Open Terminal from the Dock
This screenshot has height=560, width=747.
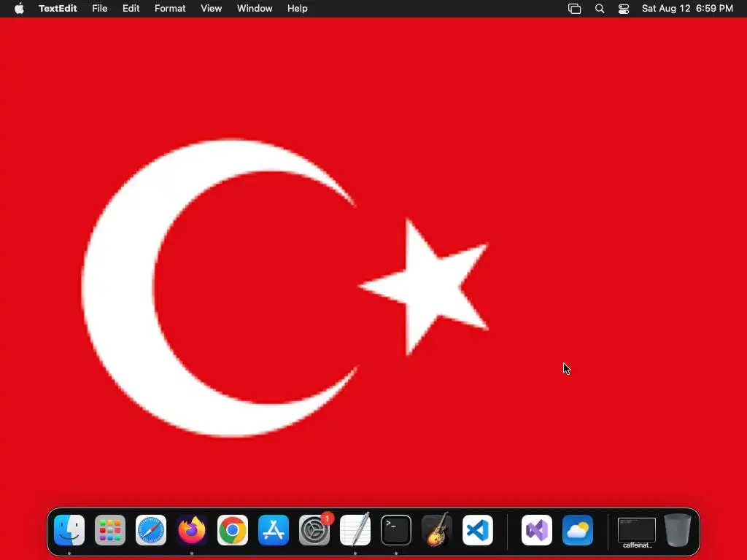tap(396, 530)
